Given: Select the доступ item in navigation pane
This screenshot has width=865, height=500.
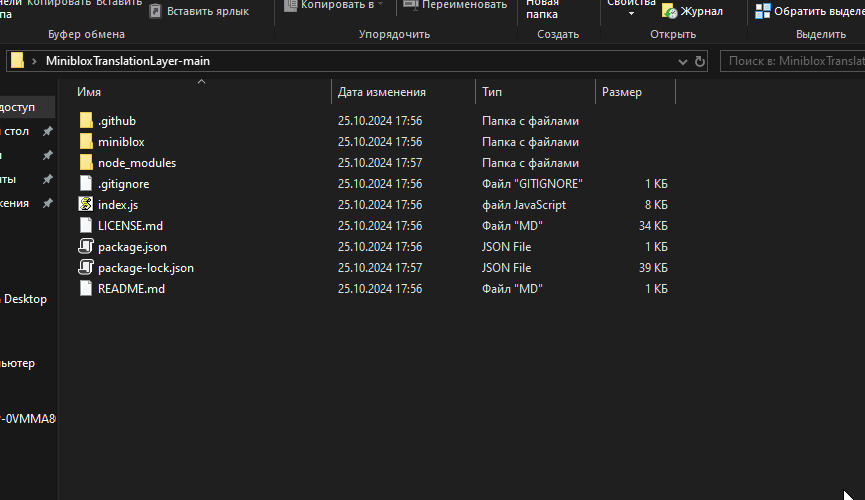Looking at the screenshot, I should pyautogui.click(x=17, y=107).
